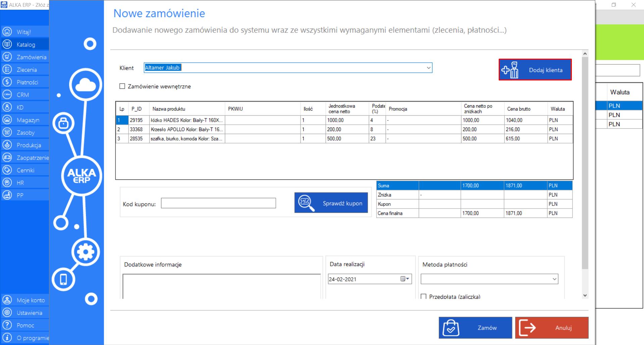Screen dimensions: 644x345
Task: Click the CRM sidebar icon
Action: pyautogui.click(x=7, y=95)
